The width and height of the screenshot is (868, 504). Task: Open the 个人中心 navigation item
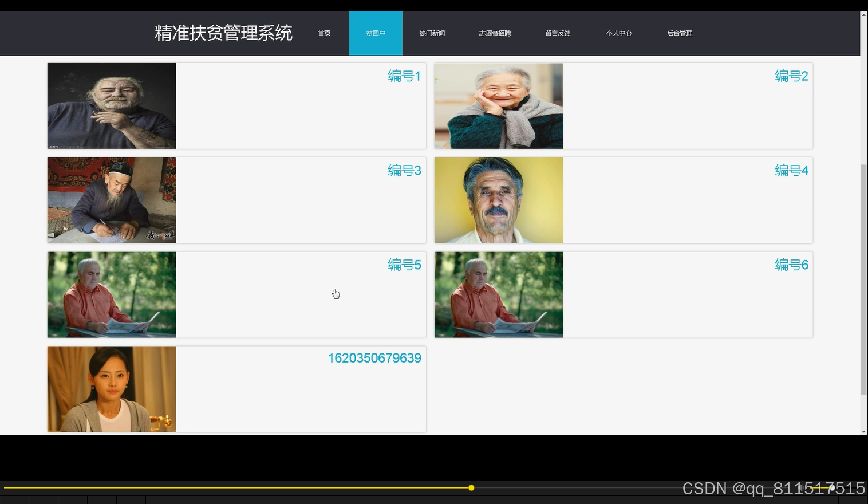(x=619, y=33)
